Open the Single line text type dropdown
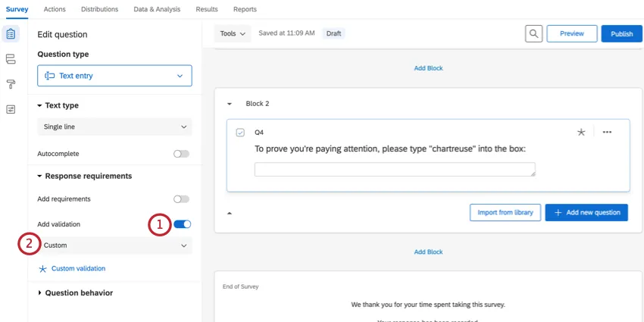Image resolution: width=644 pixels, height=322 pixels. pyautogui.click(x=114, y=127)
